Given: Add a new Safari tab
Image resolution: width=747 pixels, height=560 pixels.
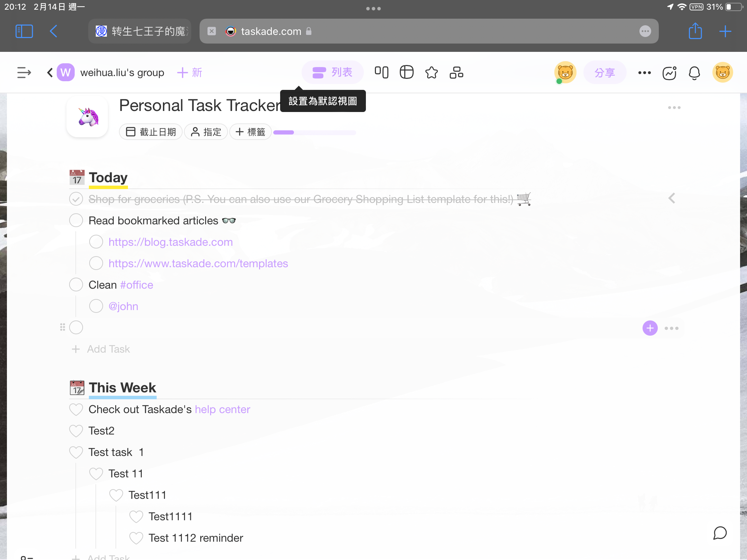Looking at the screenshot, I should [725, 31].
